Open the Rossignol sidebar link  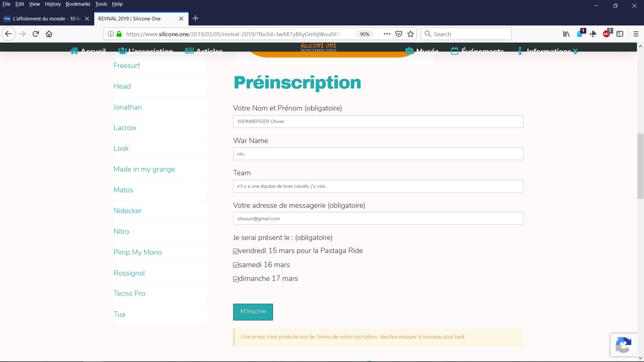(129, 273)
